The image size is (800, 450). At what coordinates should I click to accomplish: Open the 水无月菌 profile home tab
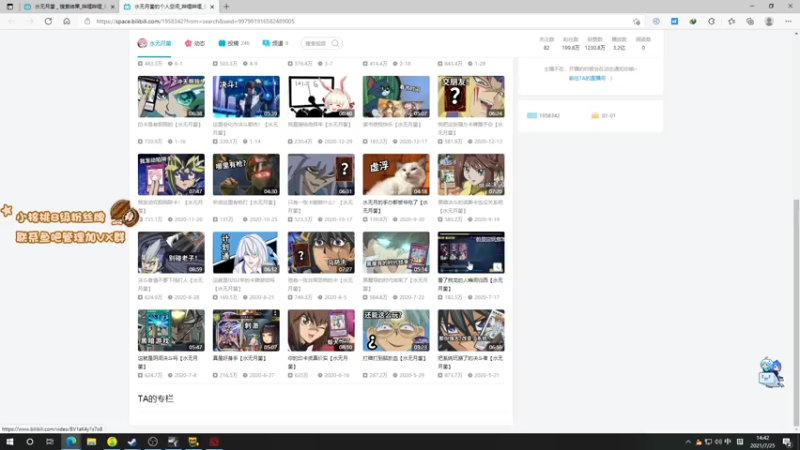point(154,43)
